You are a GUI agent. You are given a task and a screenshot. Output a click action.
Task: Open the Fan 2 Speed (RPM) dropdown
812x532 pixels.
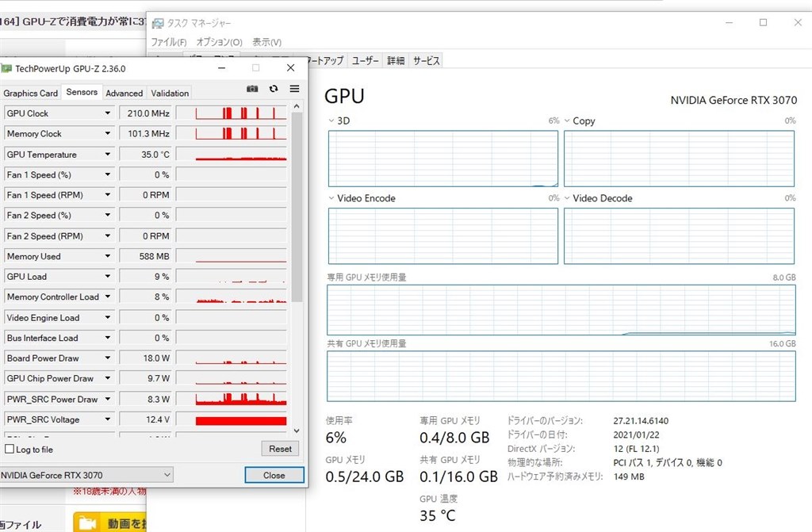107,235
